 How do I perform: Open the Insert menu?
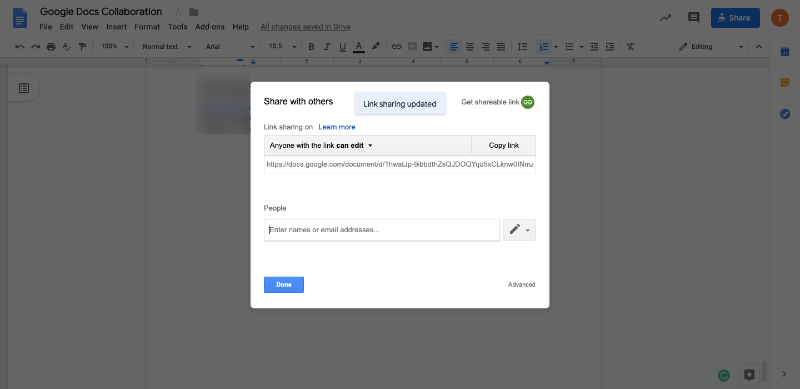(116, 27)
